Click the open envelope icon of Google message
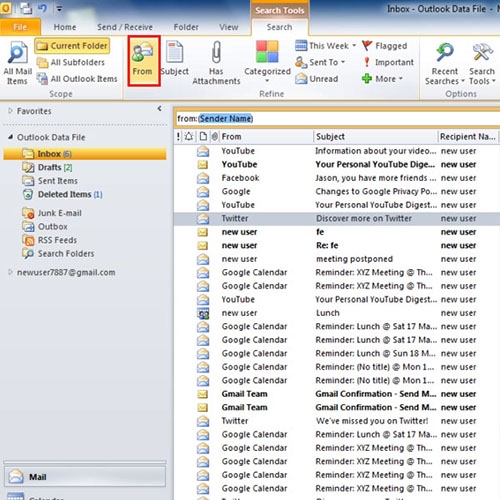Viewport: 500px width, 500px height. tap(203, 192)
